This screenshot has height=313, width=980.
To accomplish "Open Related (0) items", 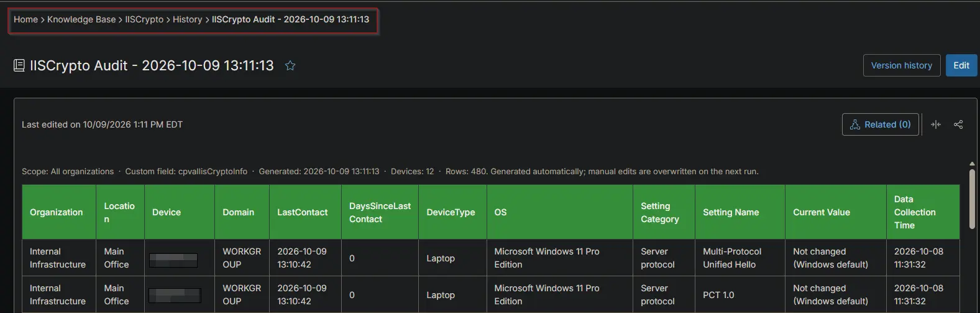I will click(880, 124).
